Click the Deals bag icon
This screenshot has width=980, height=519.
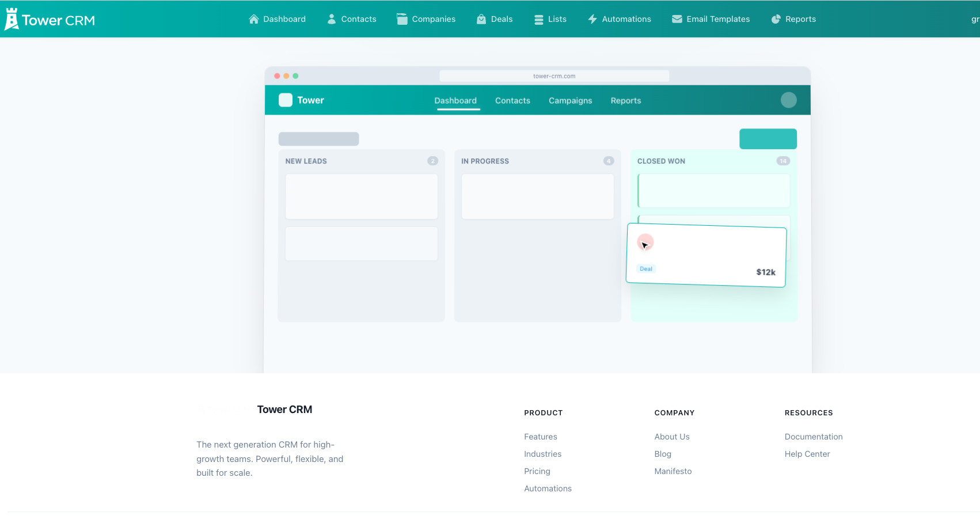(481, 18)
